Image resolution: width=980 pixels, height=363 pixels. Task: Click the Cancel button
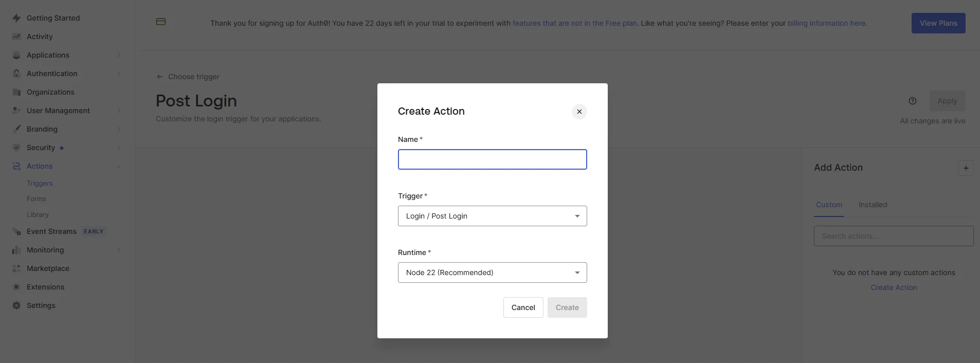523,307
